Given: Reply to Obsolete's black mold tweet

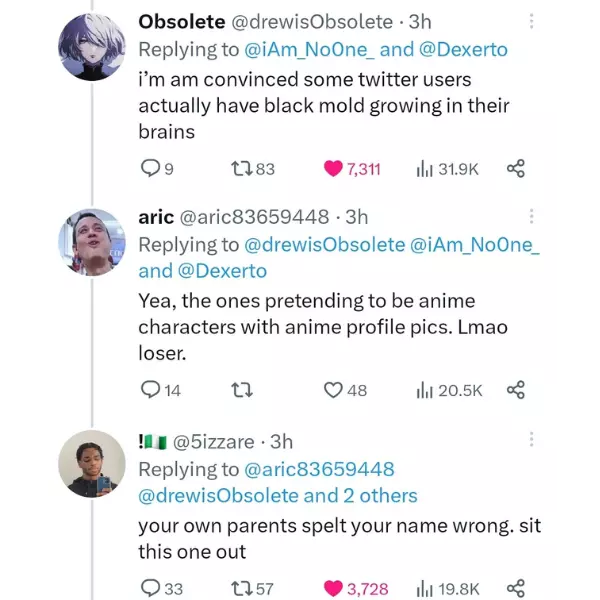Looking at the screenshot, I should (x=149, y=169).
